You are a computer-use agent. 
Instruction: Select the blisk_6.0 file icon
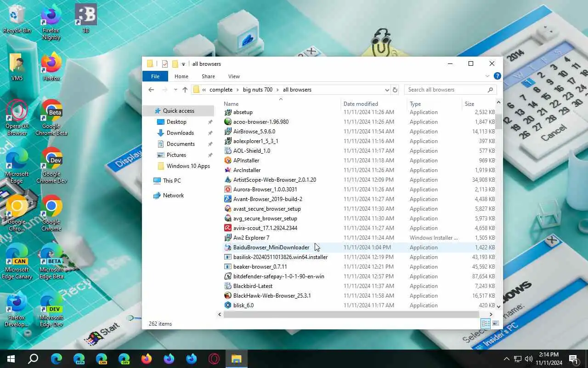coord(227,305)
